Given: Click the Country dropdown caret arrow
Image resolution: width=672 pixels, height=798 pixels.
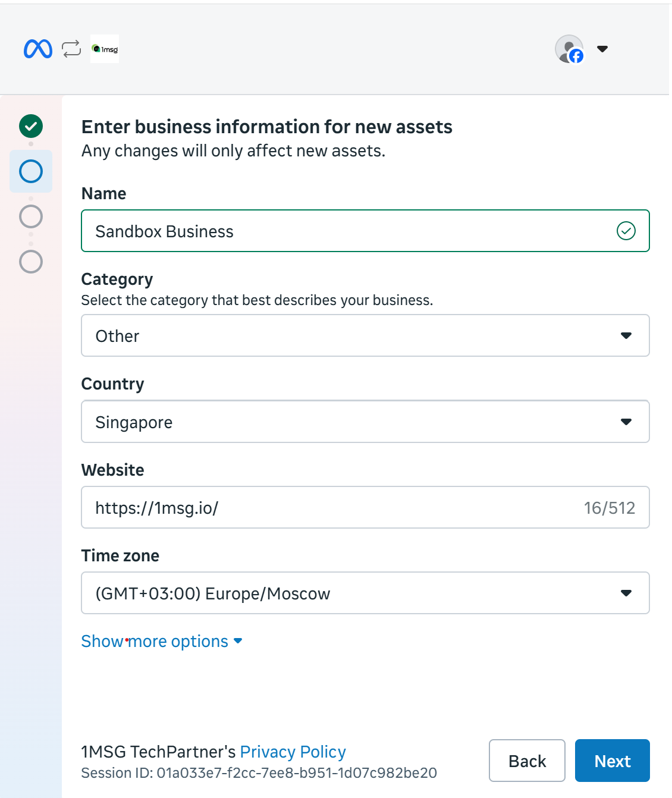Looking at the screenshot, I should (626, 422).
